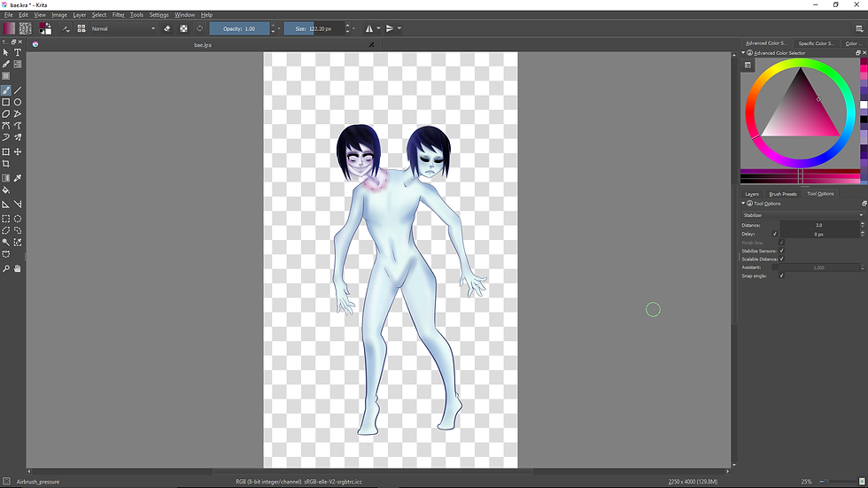Image resolution: width=868 pixels, height=488 pixels.
Task: Switch to the Layers tab
Action: click(x=752, y=194)
